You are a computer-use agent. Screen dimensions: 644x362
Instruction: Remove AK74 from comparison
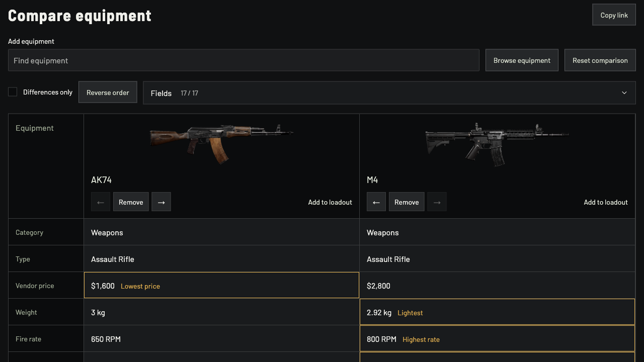(131, 202)
